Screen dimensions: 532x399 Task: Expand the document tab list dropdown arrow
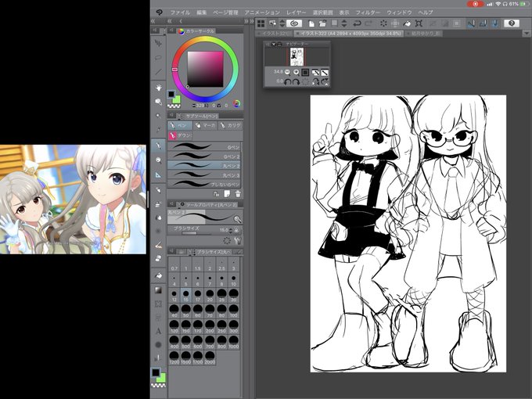pos(527,34)
